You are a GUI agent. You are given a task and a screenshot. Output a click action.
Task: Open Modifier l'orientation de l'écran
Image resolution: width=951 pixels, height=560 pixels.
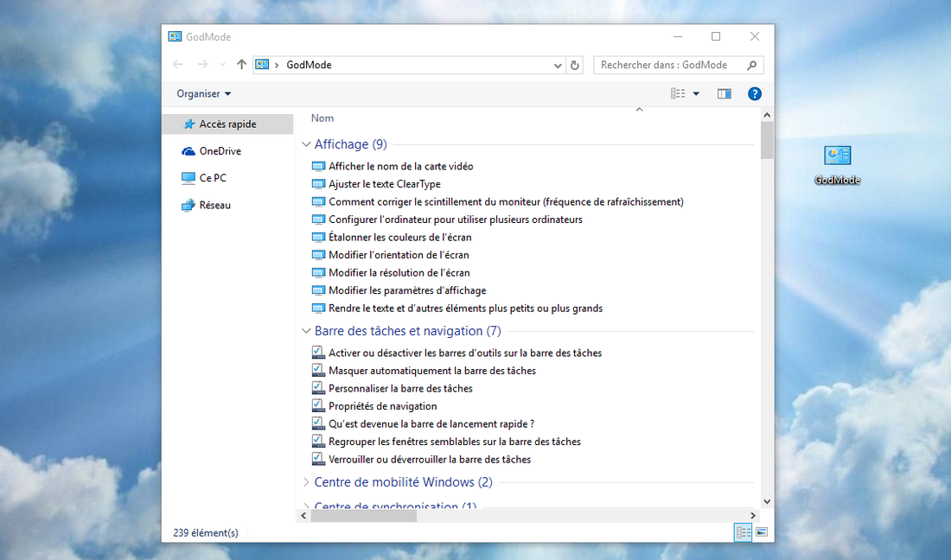pyautogui.click(x=399, y=255)
